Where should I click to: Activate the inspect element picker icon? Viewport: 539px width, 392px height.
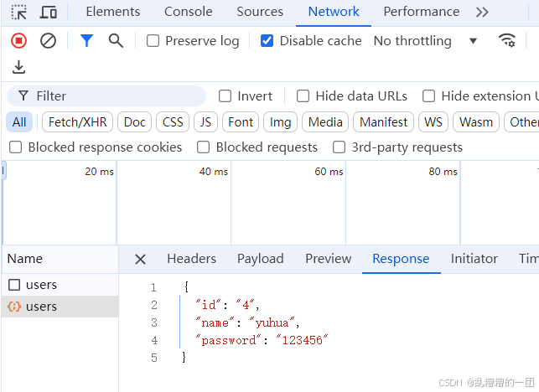point(19,13)
